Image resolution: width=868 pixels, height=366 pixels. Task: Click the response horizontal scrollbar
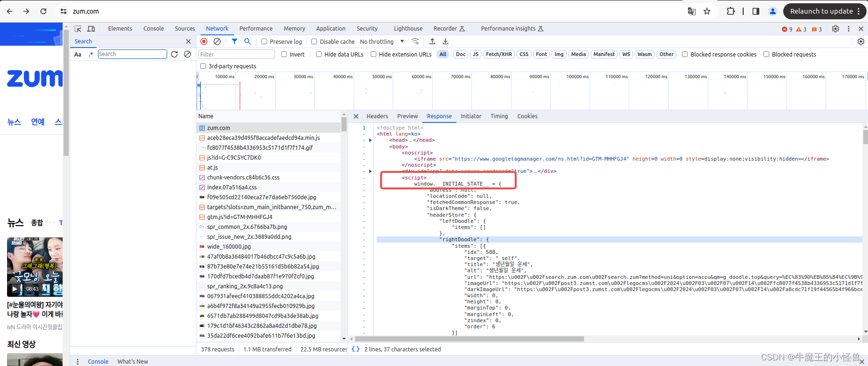[x=470, y=339]
